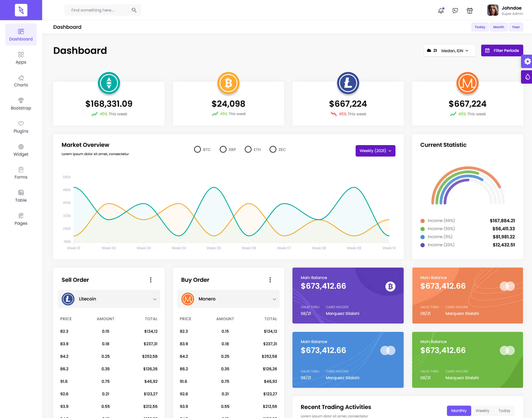
Task: Click the gift box icon
Action: [x=470, y=11]
